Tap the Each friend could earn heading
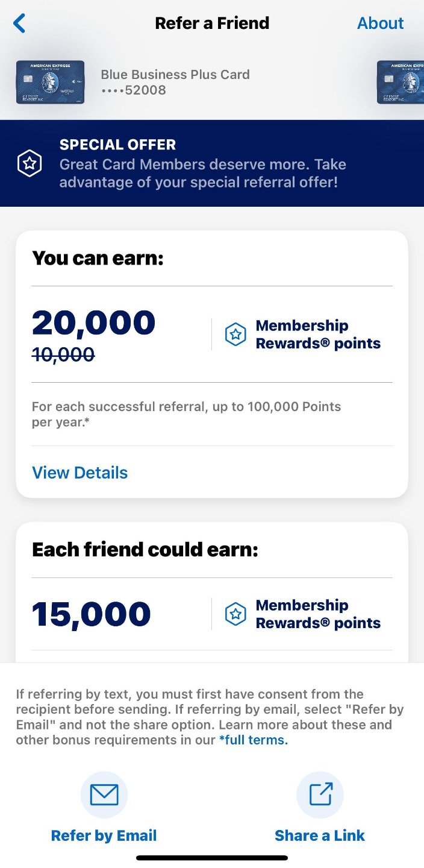The height and width of the screenshot is (868, 424). click(x=145, y=550)
